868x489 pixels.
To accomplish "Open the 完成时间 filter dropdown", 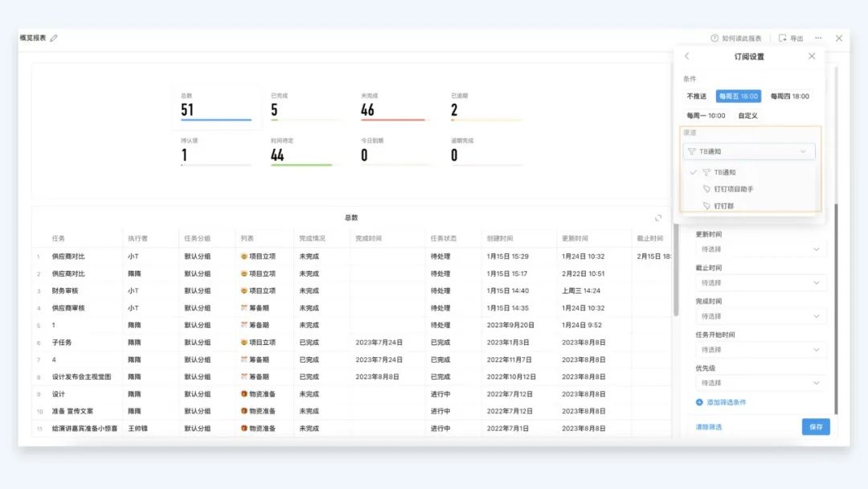I will 760,316.
